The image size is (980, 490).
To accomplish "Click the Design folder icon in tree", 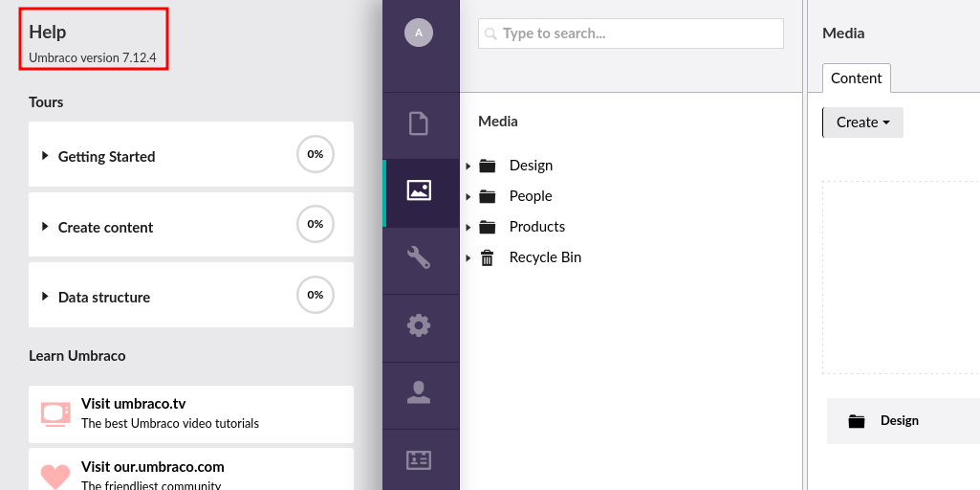I will click(x=487, y=166).
